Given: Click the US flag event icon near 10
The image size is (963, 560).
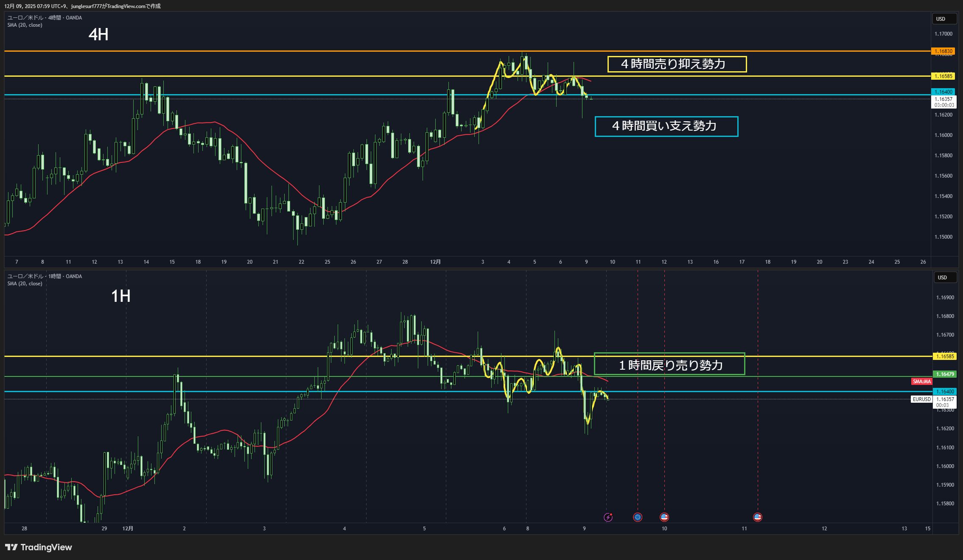Looking at the screenshot, I should pyautogui.click(x=664, y=517).
